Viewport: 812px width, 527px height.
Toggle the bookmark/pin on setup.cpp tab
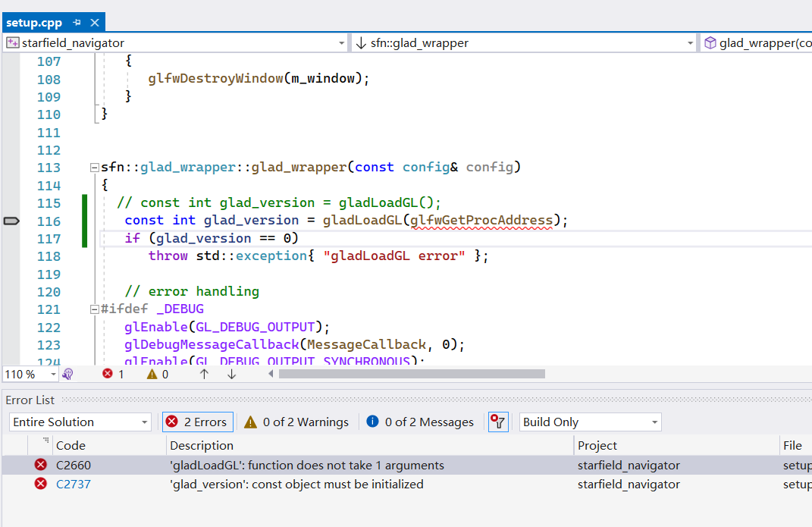tap(79, 22)
